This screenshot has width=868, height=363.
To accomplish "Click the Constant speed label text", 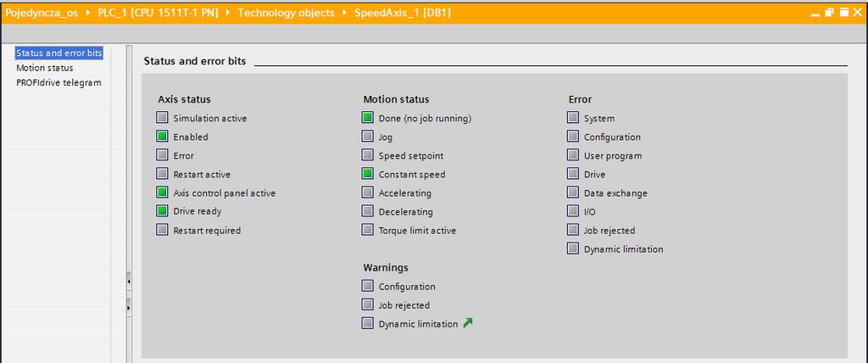I will 412,174.
